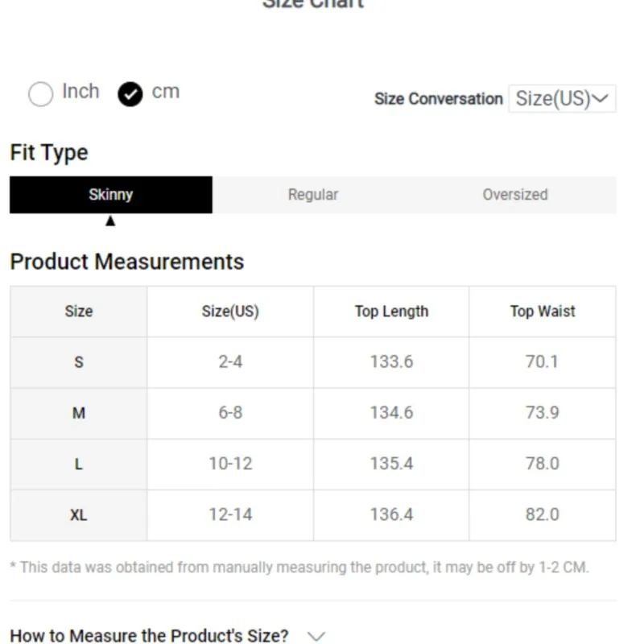This screenshot has width=644, height=644.
Task: Click the chevron next to measuring guide
Action: coord(316,636)
